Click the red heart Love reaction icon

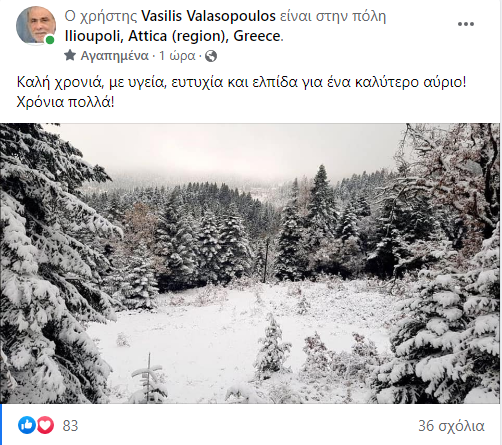tap(45, 425)
